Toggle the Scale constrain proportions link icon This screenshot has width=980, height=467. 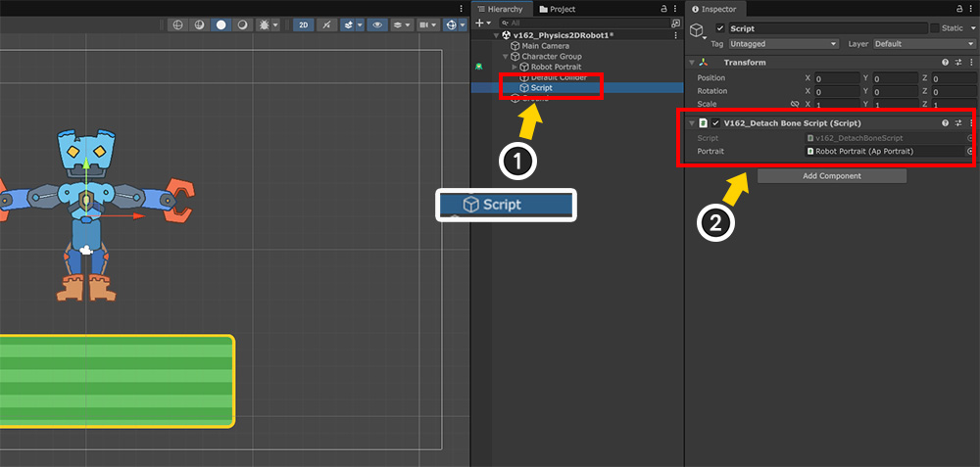point(795,104)
